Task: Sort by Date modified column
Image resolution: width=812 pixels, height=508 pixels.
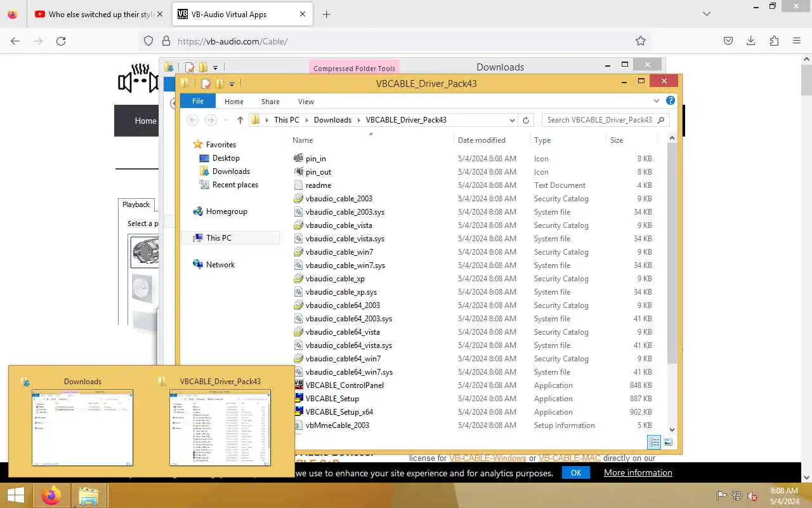Action: point(492,140)
